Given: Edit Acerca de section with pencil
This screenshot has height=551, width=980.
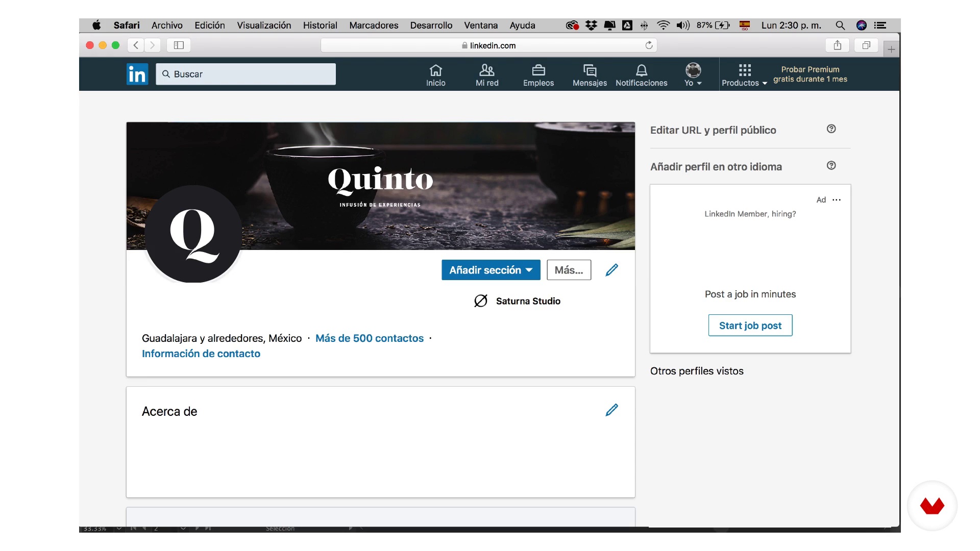Looking at the screenshot, I should 612,410.
